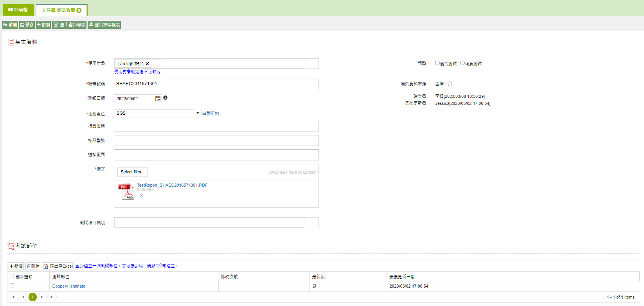Screen dimensions: 644x306
Task: Click the 複製 (copy) toolbar button
Action: (43, 25)
